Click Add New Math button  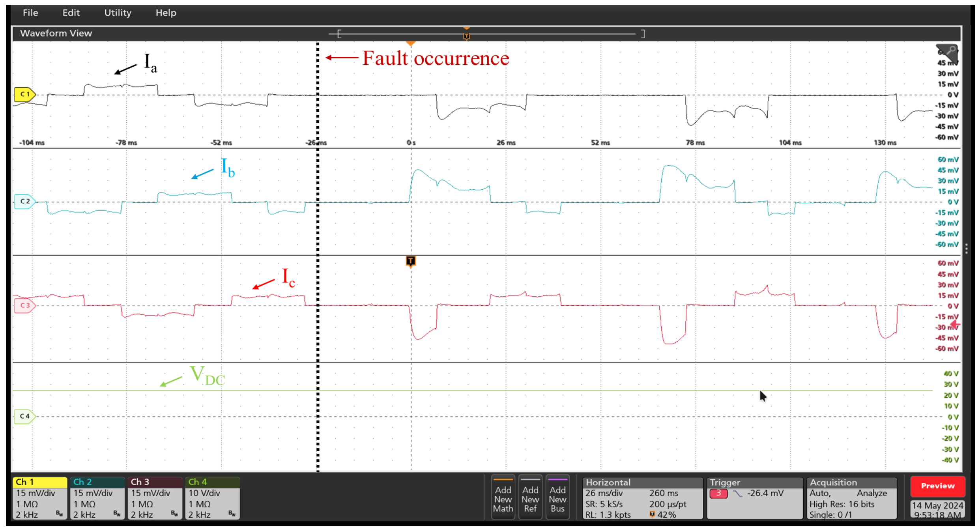(503, 498)
